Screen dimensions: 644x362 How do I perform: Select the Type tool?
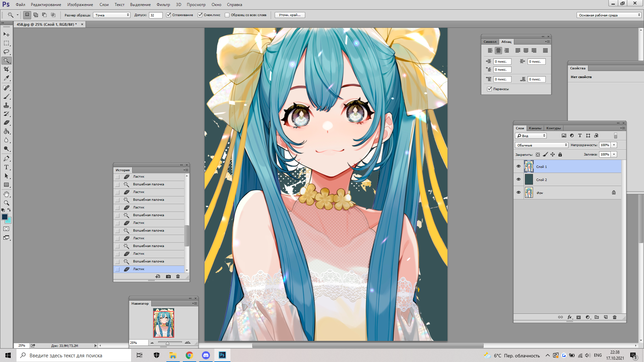(6, 167)
